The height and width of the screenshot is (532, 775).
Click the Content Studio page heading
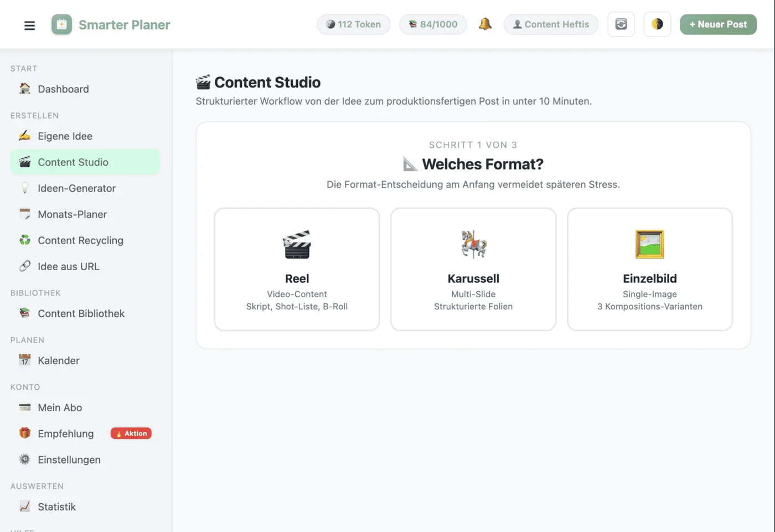tap(258, 82)
